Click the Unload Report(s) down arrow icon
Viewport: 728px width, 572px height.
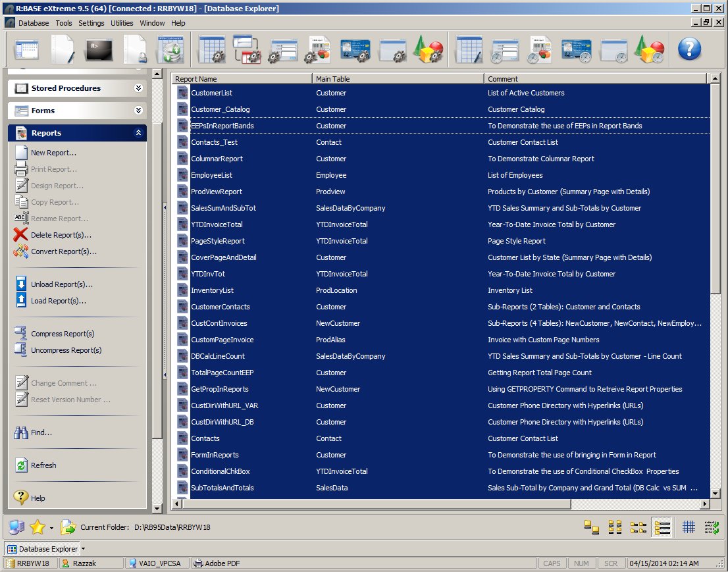tap(20, 284)
